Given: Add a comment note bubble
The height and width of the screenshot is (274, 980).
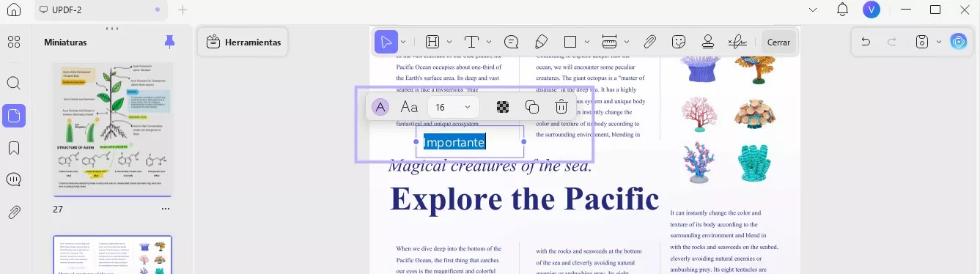Looking at the screenshot, I should (x=512, y=42).
